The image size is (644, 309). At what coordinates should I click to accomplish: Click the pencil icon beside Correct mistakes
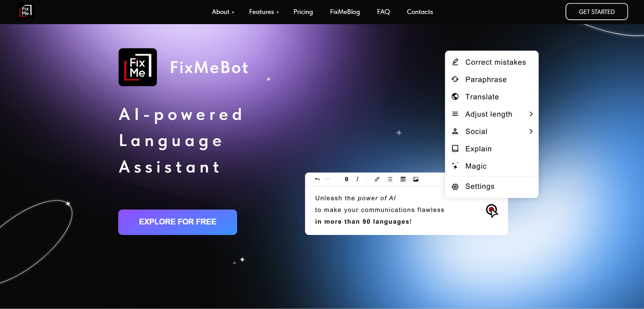(455, 62)
